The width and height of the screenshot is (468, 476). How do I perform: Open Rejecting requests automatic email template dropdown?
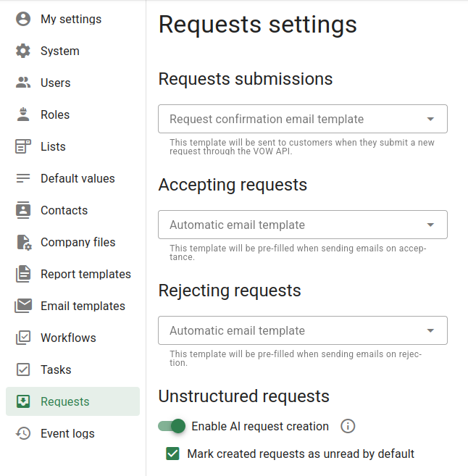[x=303, y=330]
